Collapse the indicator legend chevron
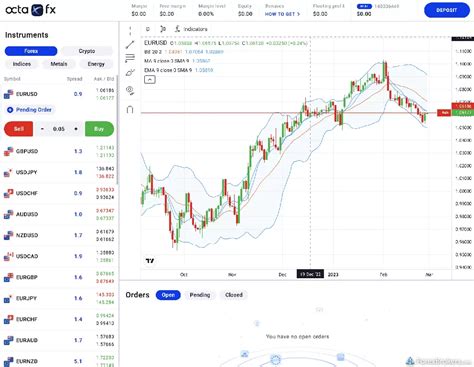 coord(150,80)
